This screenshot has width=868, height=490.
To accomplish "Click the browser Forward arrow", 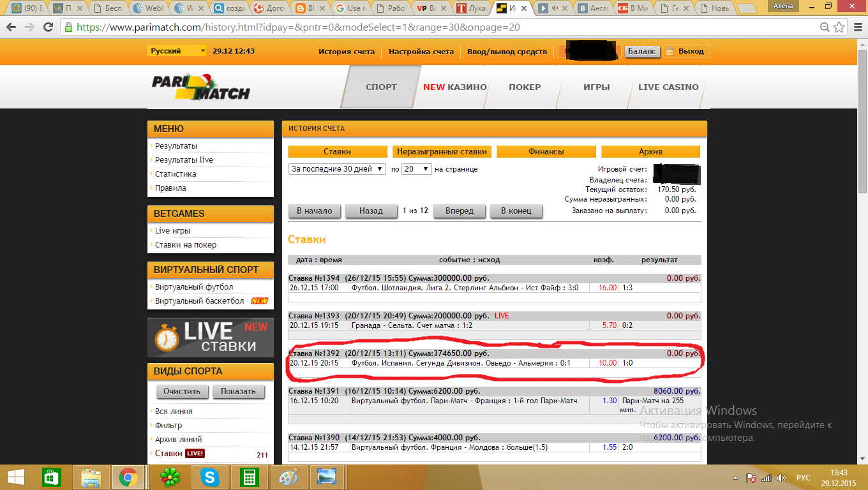I will click(29, 27).
